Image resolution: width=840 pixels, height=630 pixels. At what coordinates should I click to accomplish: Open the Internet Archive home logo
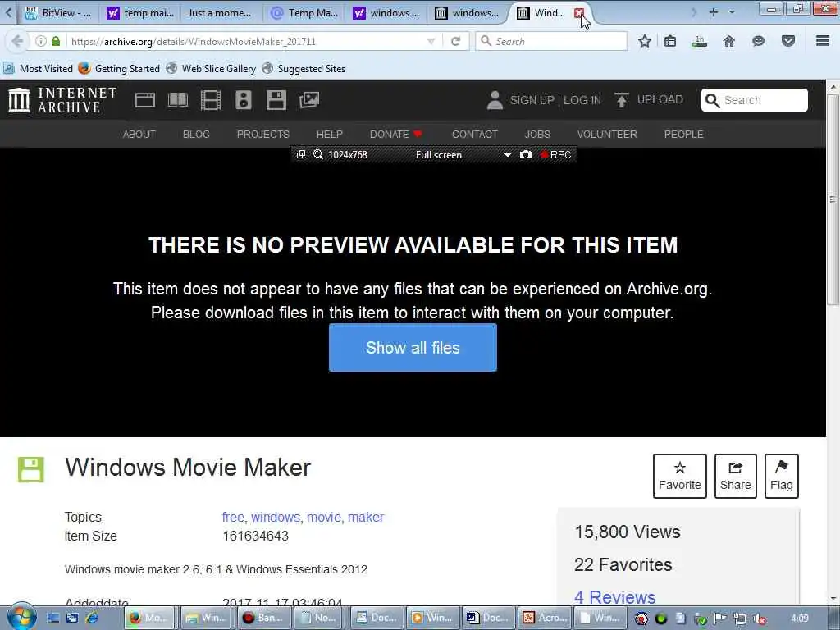pyautogui.click(x=62, y=100)
